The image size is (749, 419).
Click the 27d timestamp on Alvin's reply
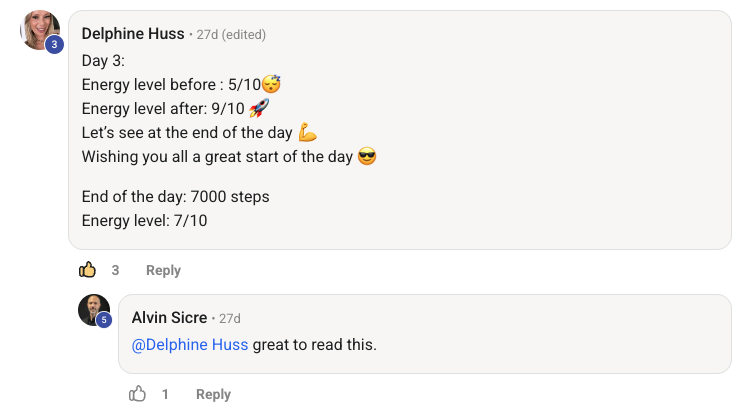point(230,318)
